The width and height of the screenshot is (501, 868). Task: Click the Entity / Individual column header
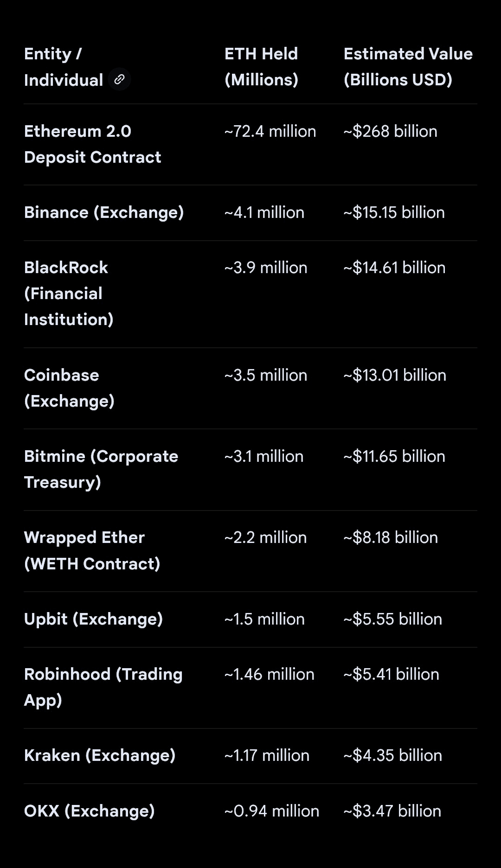click(63, 67)
